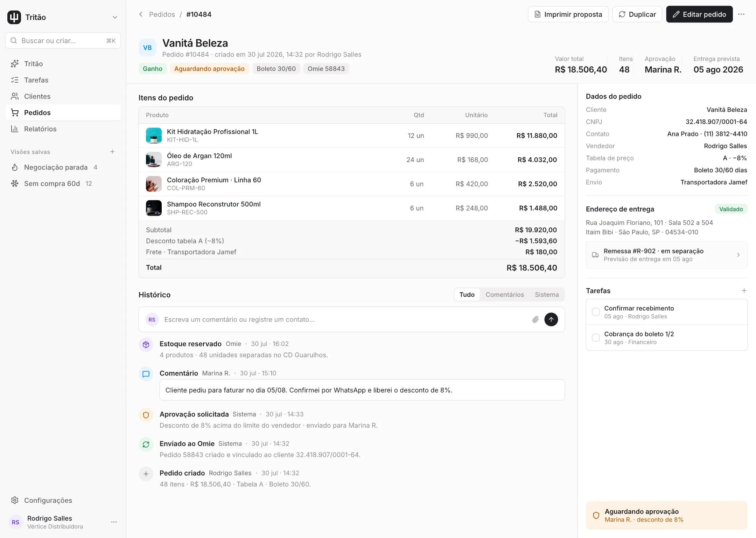Screen dimensions: 756x538
Task: Check the Cobrança do boleto 1/2 task
Action: pos(596,338)
